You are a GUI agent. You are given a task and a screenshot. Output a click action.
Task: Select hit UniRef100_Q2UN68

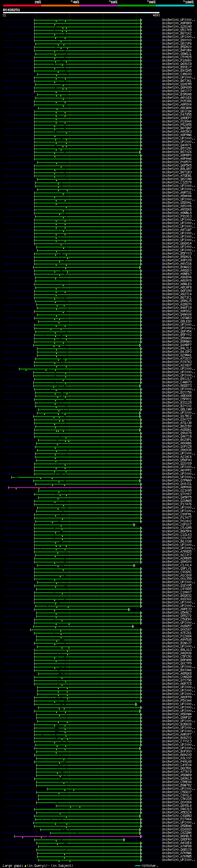pyautogui.click(x=177, y=501)
